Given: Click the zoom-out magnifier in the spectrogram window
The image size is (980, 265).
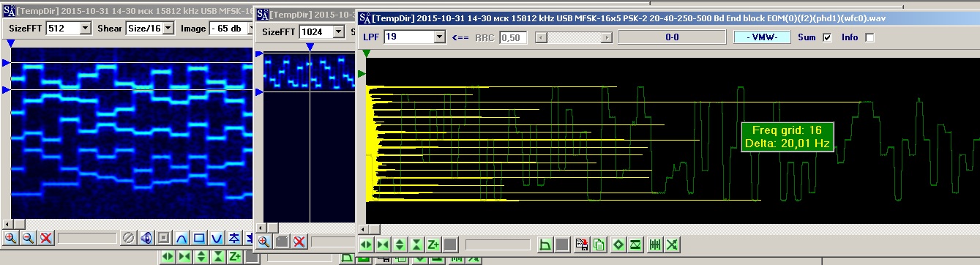Looking at the screenshot, I should pos(28,238).
